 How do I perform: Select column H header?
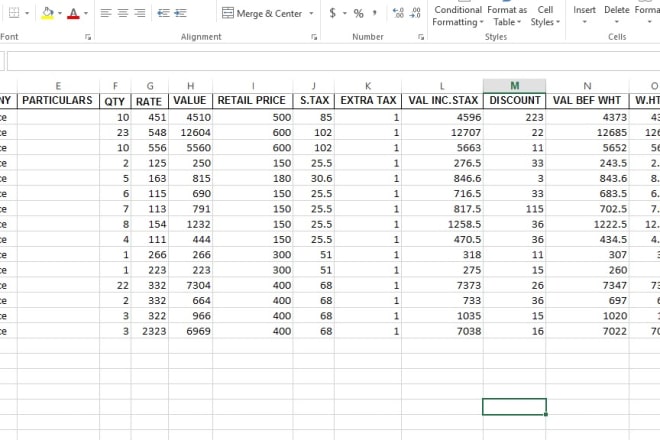point(191,86)
